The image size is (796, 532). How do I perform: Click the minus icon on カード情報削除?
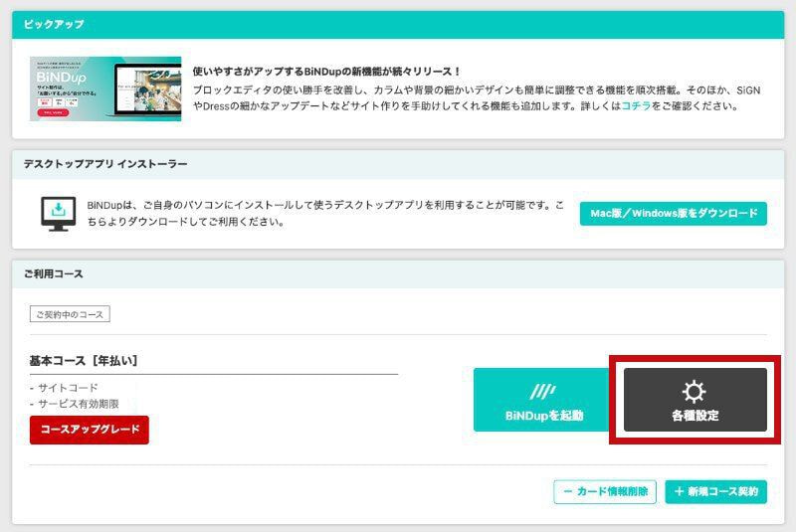point(568,491)
